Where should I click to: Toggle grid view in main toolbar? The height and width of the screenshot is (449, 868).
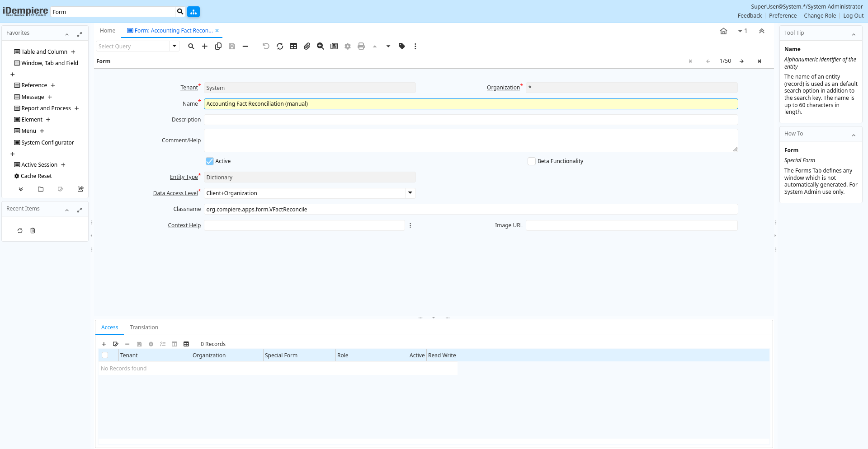[x=293, y=46]
